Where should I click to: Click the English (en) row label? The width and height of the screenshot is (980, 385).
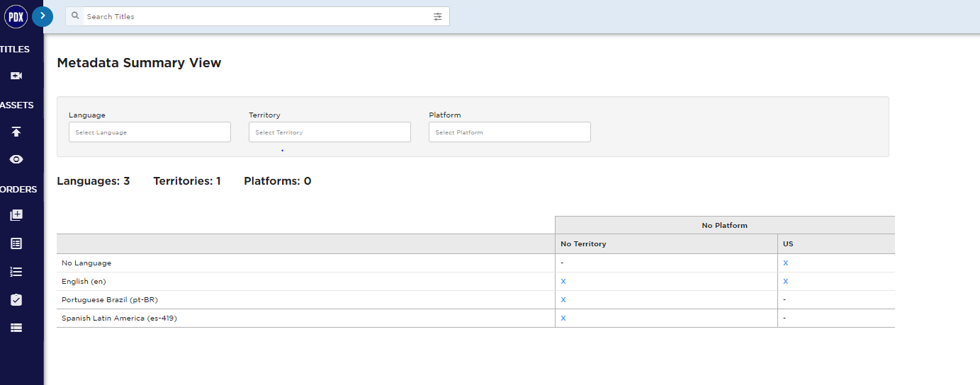pyautogui.click(x=84, y=282)
